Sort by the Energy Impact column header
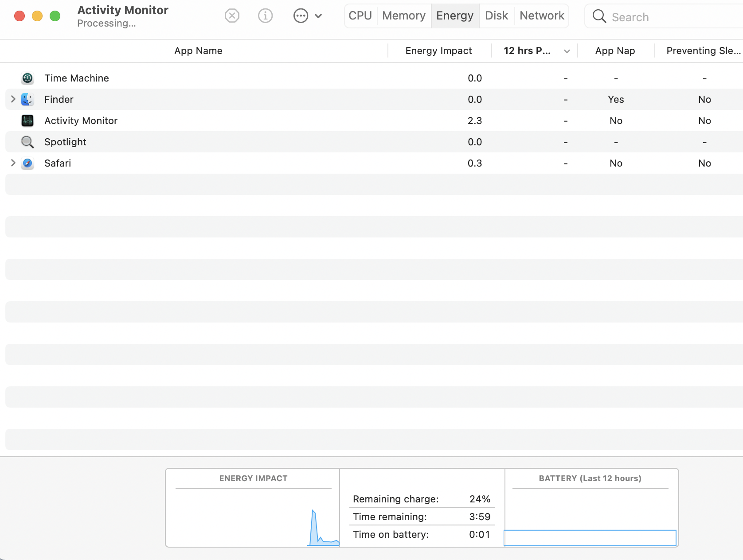The height and width of the screenshot is (560, 743). pyautogui.click(x=438, y=51)
